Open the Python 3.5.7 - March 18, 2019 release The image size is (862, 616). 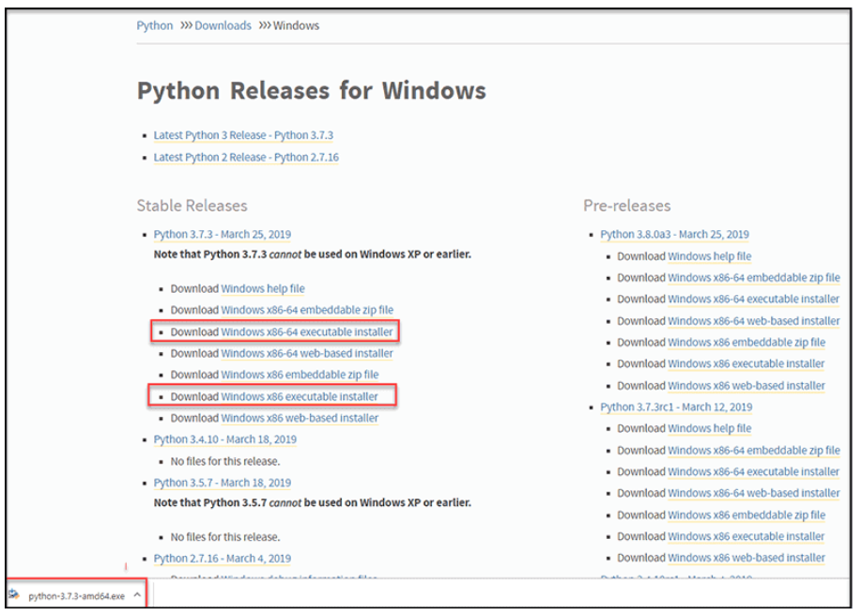click(x=222, y=483)
